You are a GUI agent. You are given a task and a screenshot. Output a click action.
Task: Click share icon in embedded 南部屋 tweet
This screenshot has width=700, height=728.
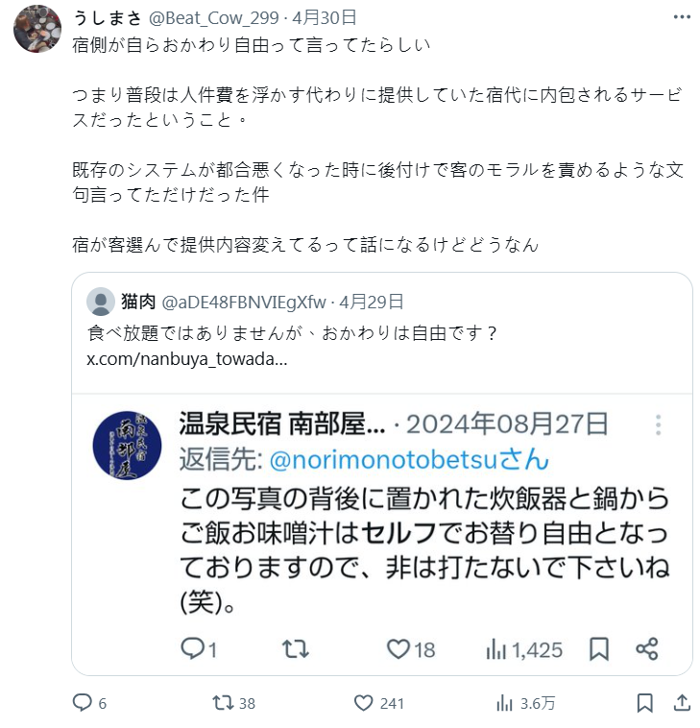pos(647,649)
